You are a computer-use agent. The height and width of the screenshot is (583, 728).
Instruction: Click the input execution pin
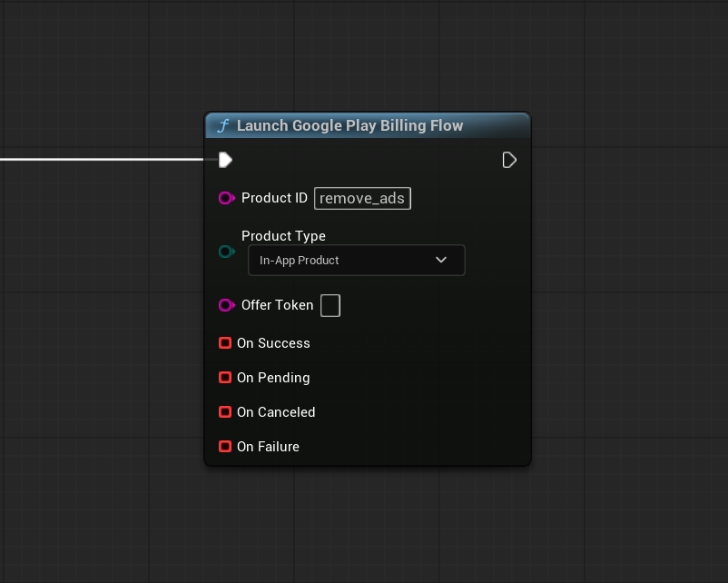coord(225,160)
